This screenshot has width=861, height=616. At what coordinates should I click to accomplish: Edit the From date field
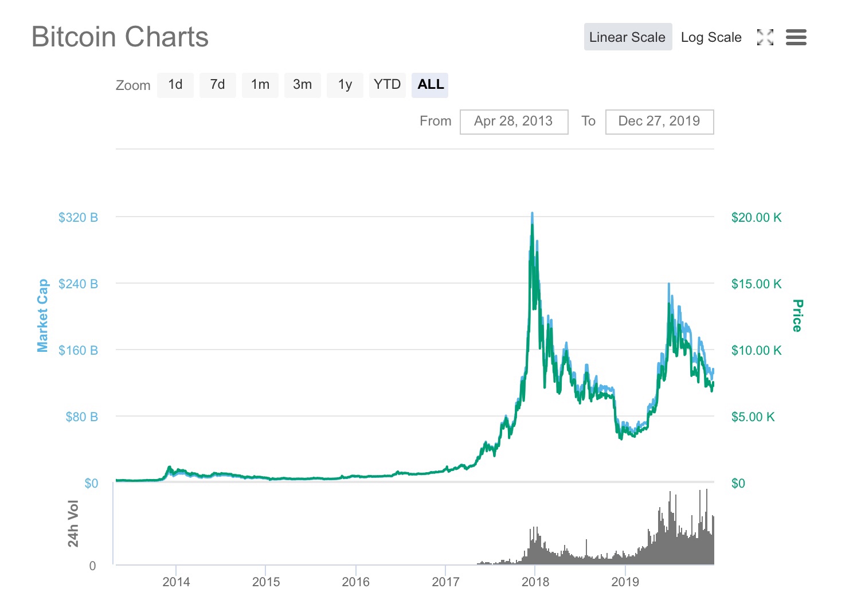pyautogui.click(x=514, y=121)
